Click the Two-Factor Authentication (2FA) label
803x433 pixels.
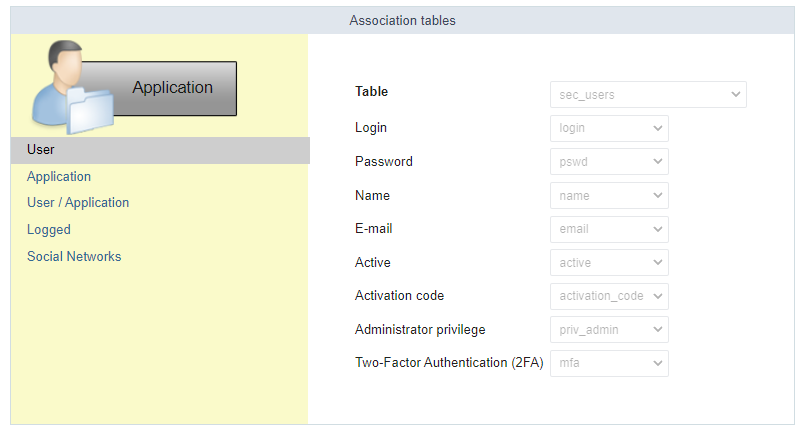tap(449, 363)
